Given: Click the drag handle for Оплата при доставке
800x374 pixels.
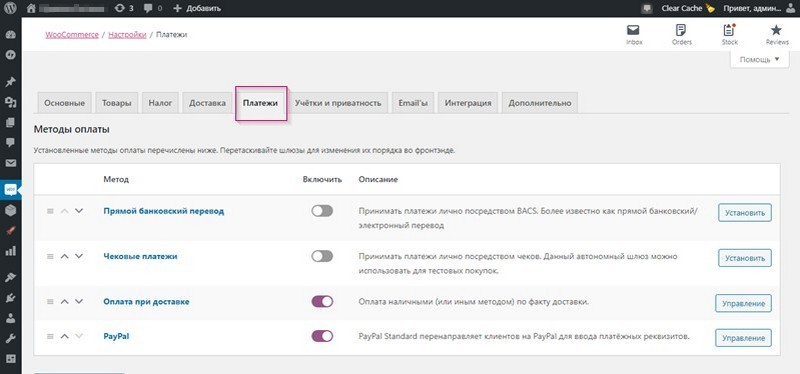Looking at the screenshot, I should pos(50,302).
